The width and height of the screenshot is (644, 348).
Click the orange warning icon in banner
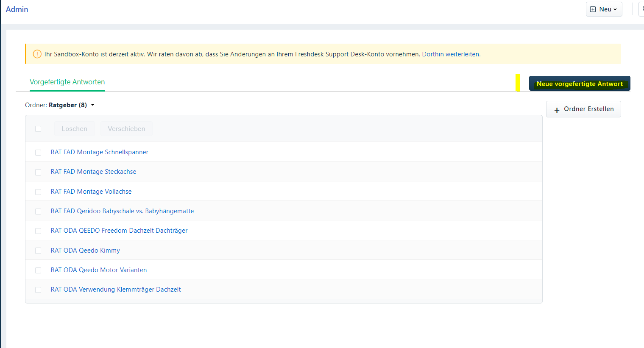point(37,54)
